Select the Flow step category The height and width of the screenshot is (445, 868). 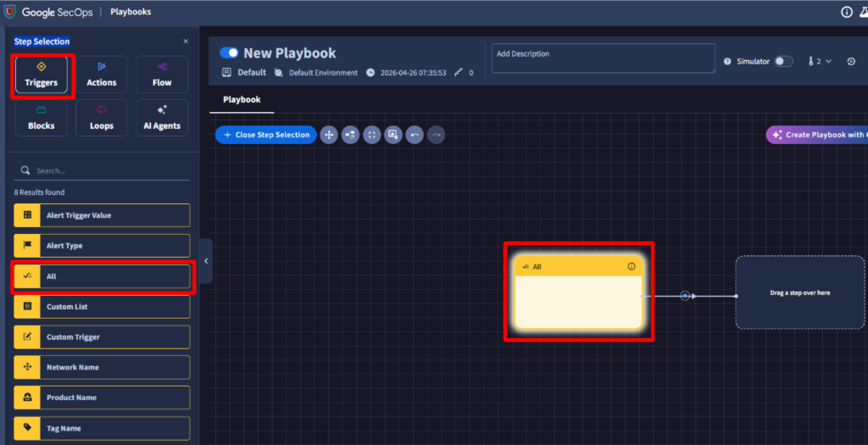pyautogui.click(x=162, y=75)
